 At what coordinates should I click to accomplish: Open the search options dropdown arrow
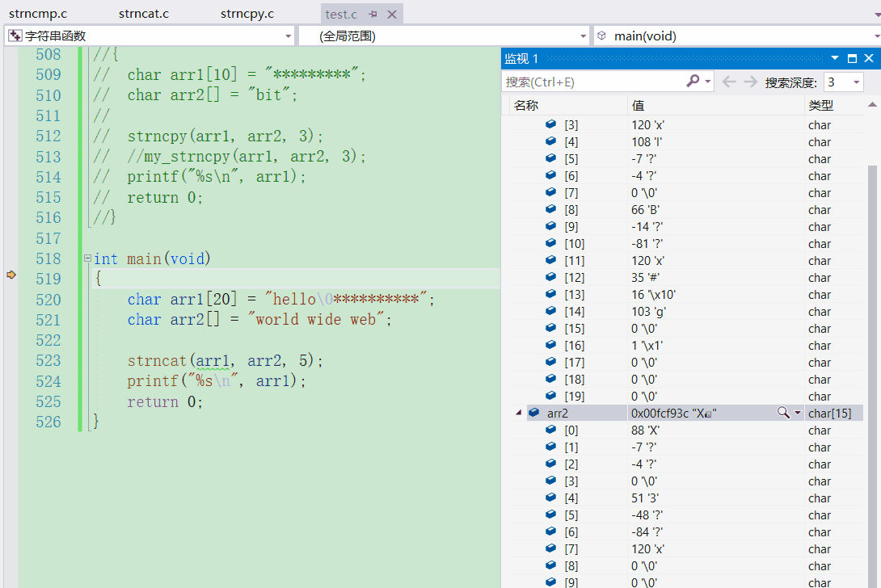pos(708,82)
